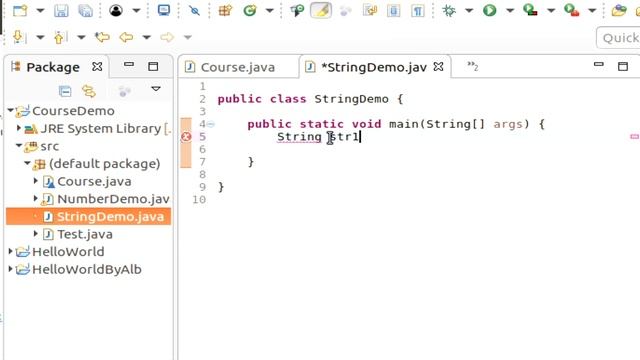Screen dimensions: 640x360
Task: Expand the NumberDemo.java tree node
Action: click(36, 198)
